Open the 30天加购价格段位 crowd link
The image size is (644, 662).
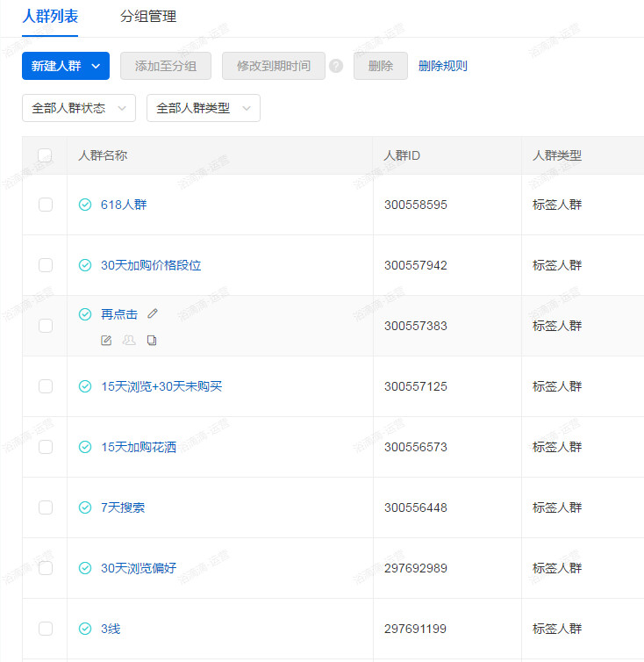(151, 265)
